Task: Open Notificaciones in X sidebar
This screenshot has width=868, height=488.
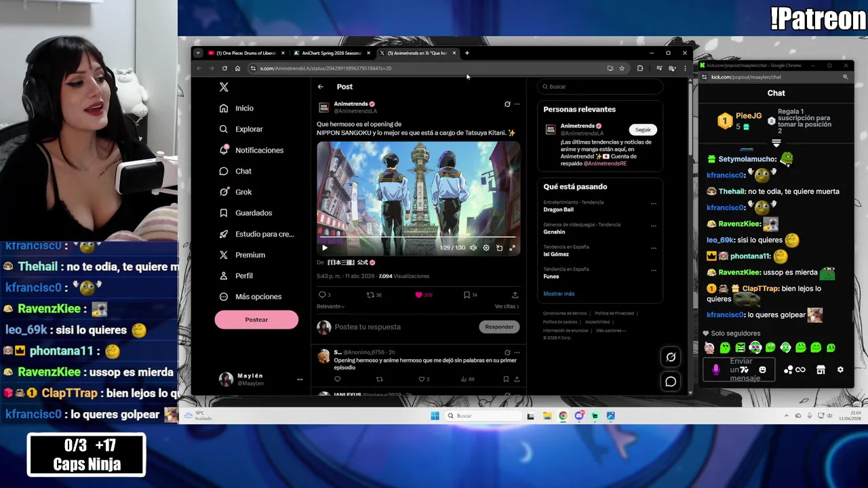Action: tap(252, 150)
